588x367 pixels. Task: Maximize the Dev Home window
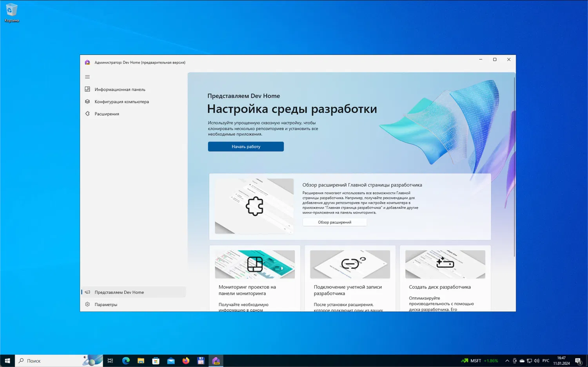[495, 60]
